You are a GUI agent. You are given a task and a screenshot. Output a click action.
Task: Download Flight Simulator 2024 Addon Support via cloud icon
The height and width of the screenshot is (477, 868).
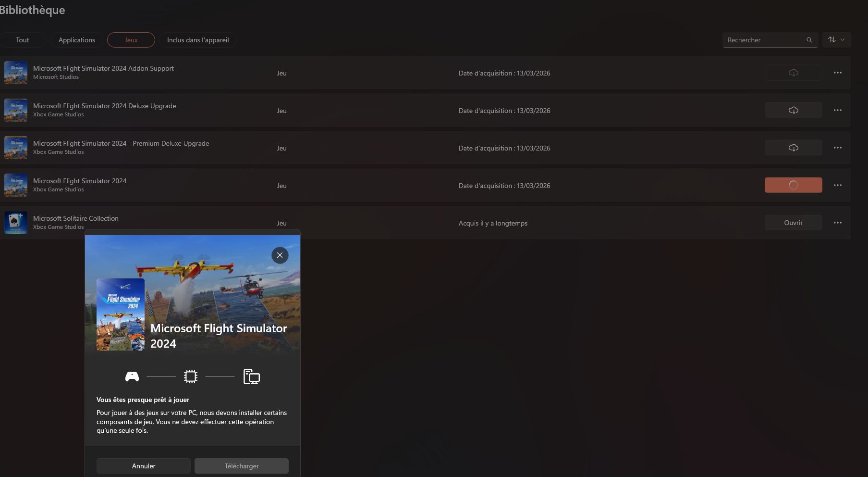tap(793, 73)
